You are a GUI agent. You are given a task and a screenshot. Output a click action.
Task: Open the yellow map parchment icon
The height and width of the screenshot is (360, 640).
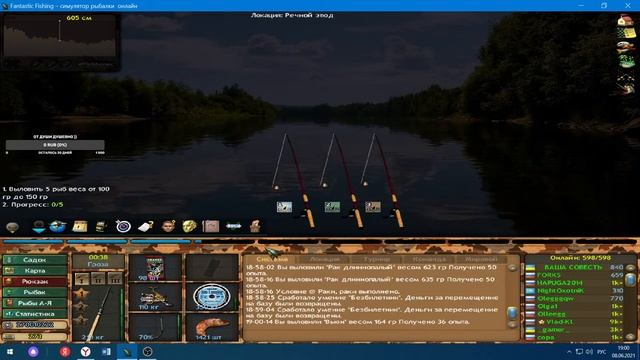(80, 226)
